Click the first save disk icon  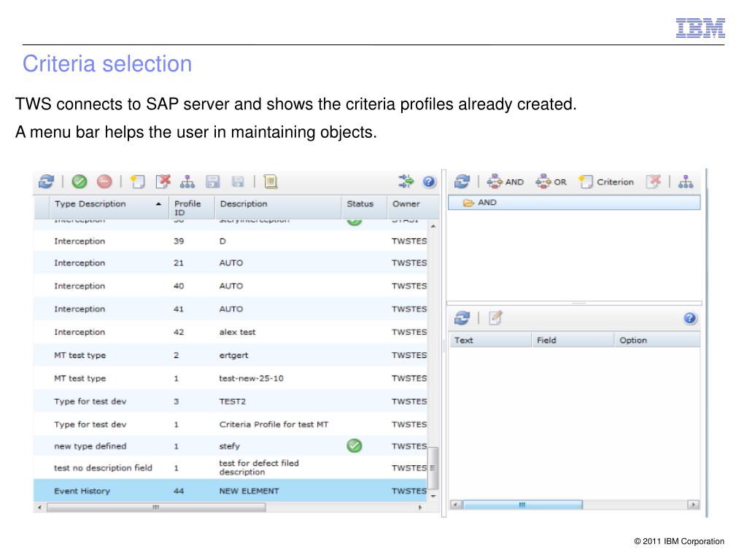coord(212,182)
